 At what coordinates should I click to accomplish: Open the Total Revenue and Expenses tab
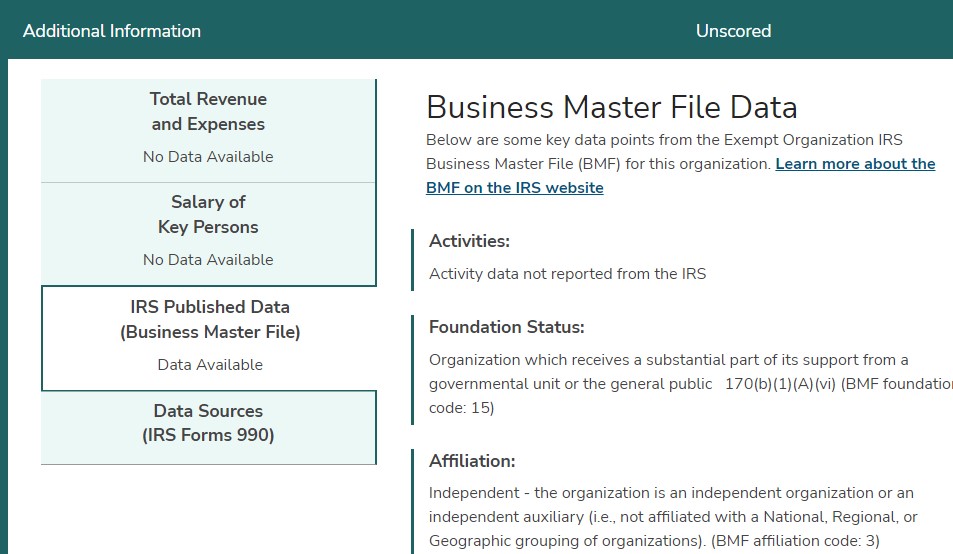pyautogui.click(x=208, y=112)
